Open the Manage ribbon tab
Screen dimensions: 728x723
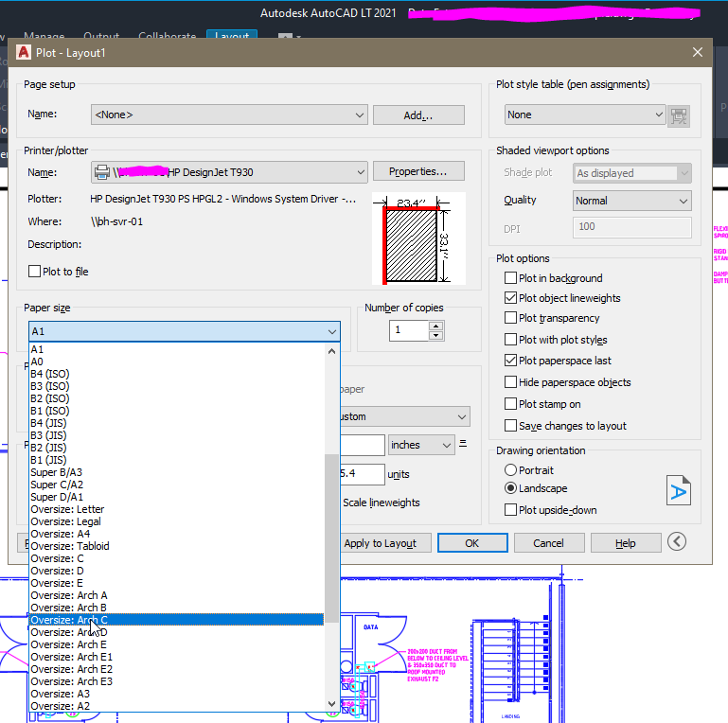pos(44,35)
